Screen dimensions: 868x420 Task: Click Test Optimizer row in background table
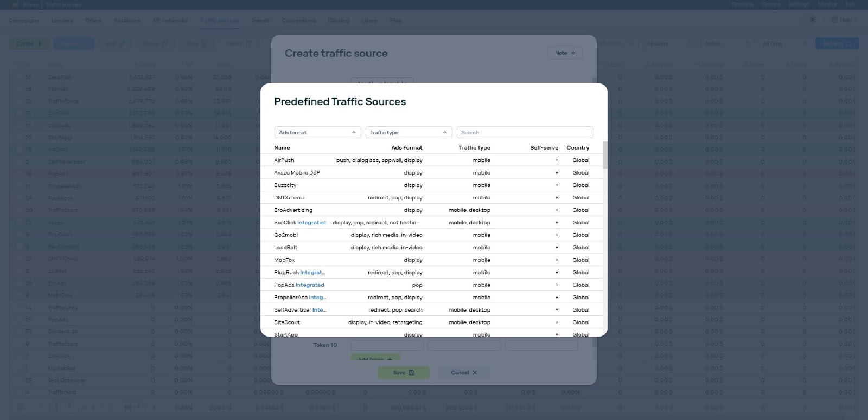(67, 380)
